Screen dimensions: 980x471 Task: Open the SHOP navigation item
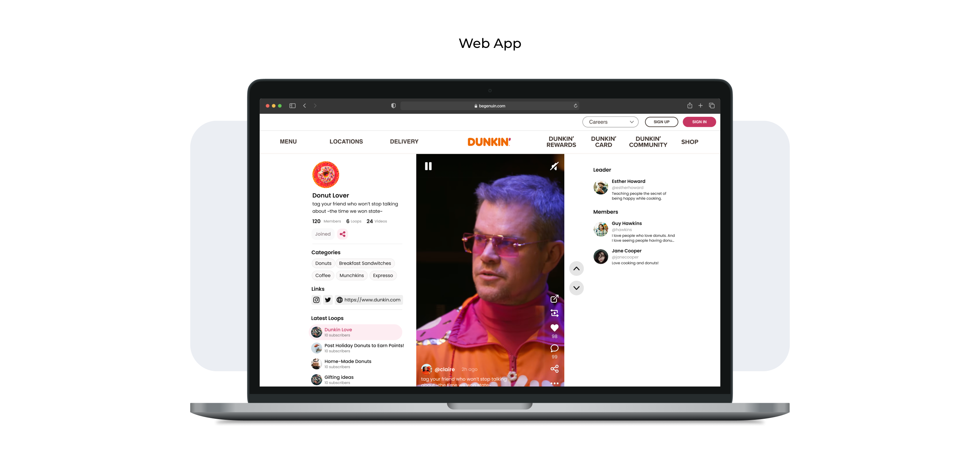pyautogui.click(x=689, y=142)
